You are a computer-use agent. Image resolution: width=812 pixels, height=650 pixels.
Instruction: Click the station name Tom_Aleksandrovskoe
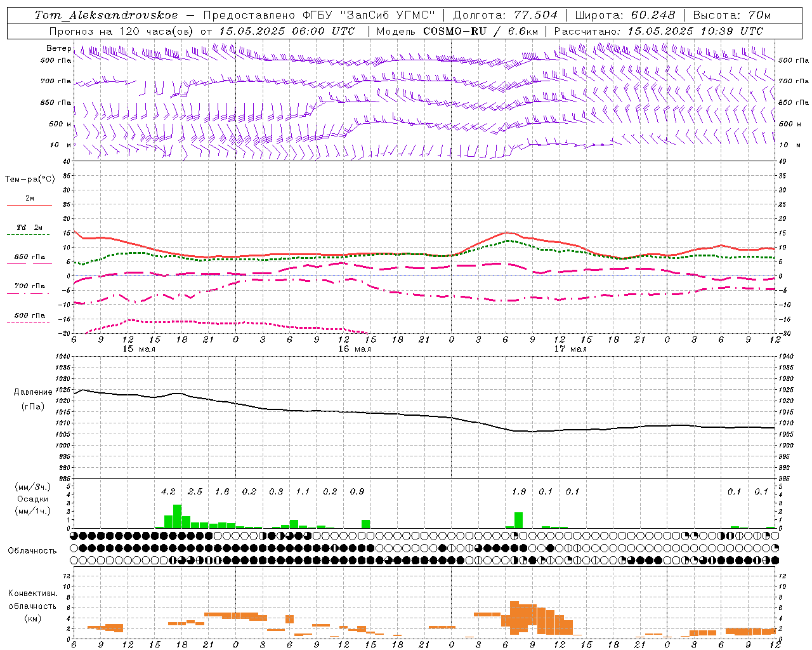tap(107, 15)
